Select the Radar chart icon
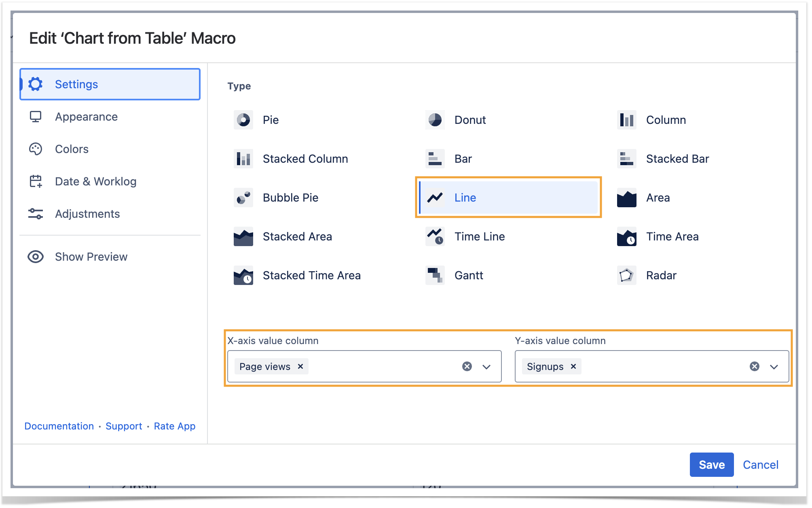 coord(626,275)
